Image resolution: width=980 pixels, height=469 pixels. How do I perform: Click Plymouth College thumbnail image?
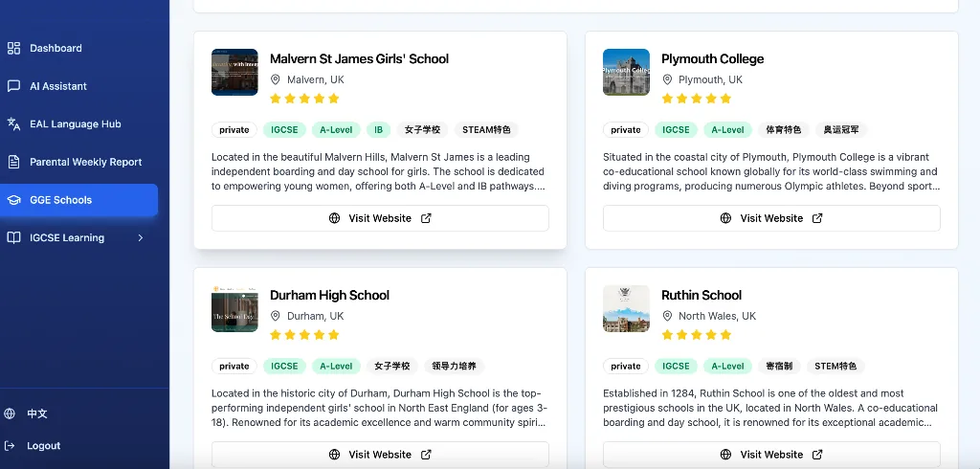(x=626, y=72)
